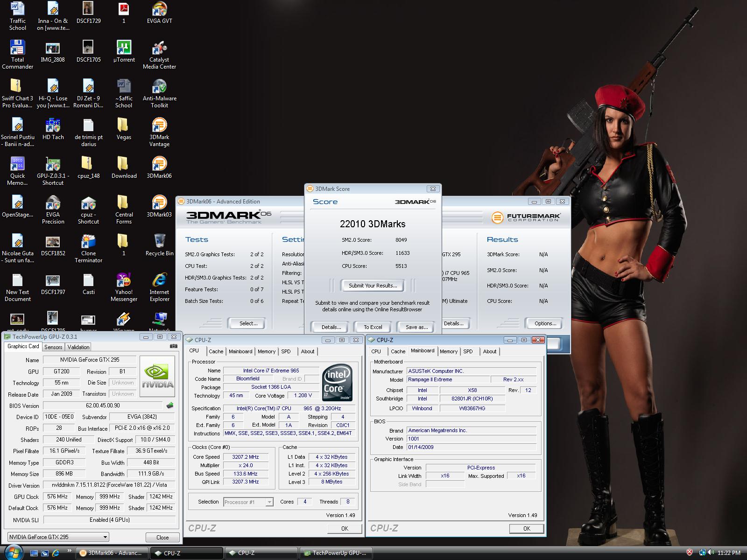Click the Details button in 3DMark Score

(331, 327)
